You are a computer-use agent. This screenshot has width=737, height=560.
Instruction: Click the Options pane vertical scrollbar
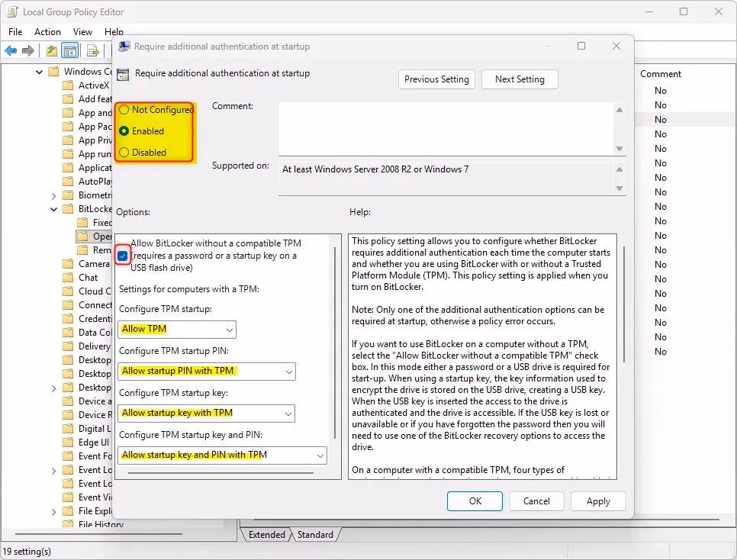335,343
